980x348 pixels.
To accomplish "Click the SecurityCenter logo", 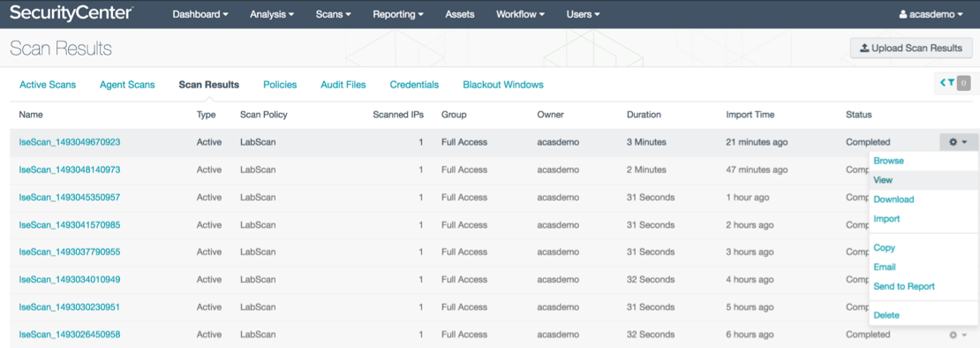I will pyautogui.click(x=71, y=12).
